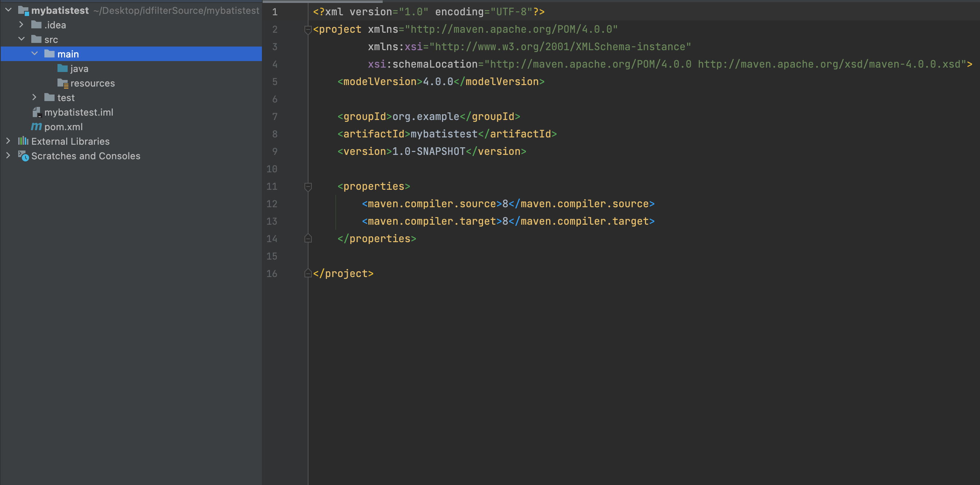Click the mybatistest.iml file icon
Screen dimensions: 980x485
tap(36, 112)
